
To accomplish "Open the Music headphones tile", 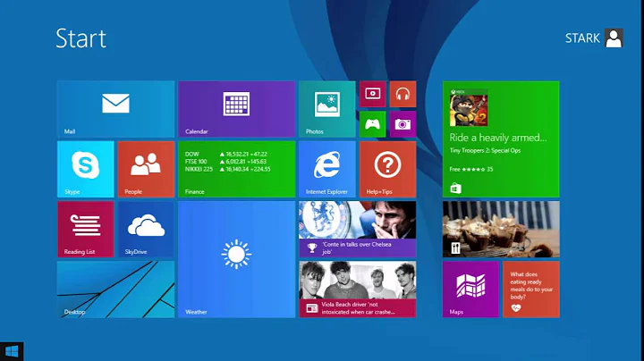I will click(402, 94).
